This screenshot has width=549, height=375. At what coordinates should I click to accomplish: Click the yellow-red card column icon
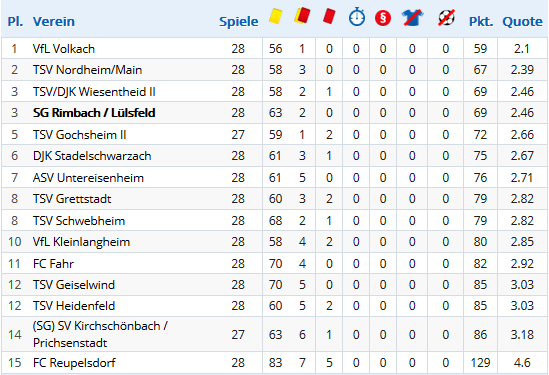tap(303, 16)
